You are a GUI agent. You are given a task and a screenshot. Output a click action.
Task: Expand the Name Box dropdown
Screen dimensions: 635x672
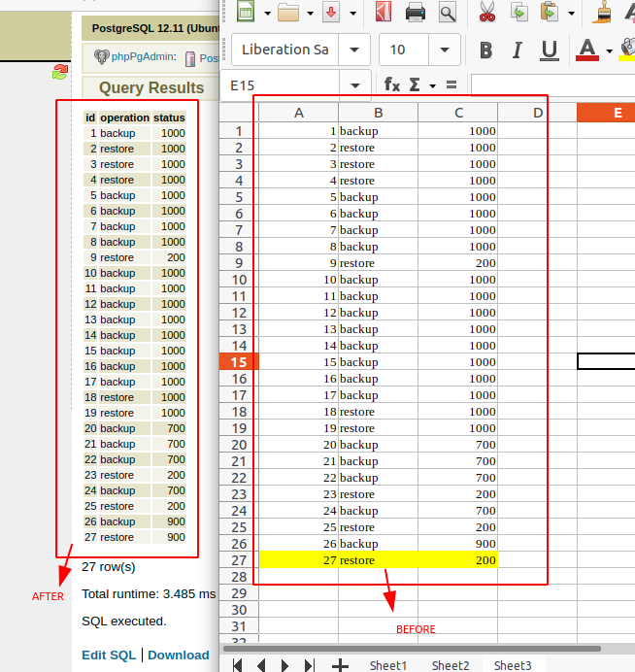(x=354, y=85)
